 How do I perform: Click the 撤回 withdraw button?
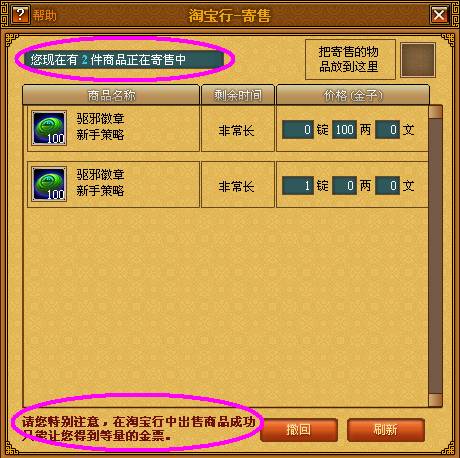point(299,430)
